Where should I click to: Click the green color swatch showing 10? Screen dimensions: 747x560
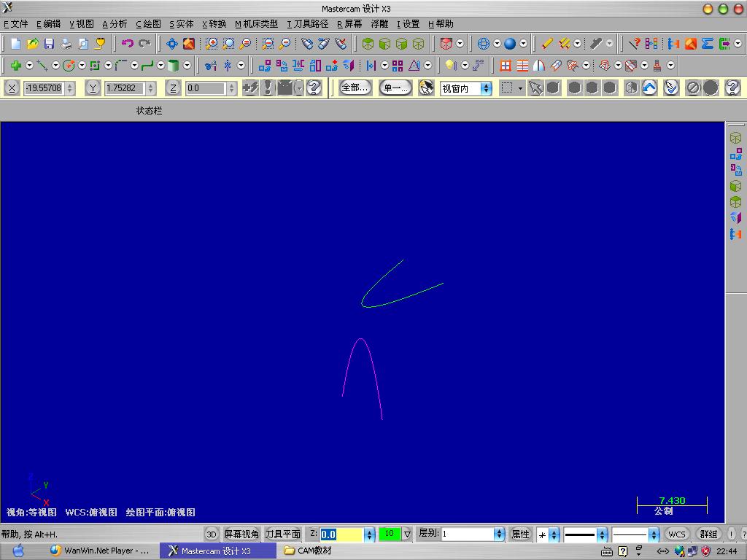click(390, 534)
